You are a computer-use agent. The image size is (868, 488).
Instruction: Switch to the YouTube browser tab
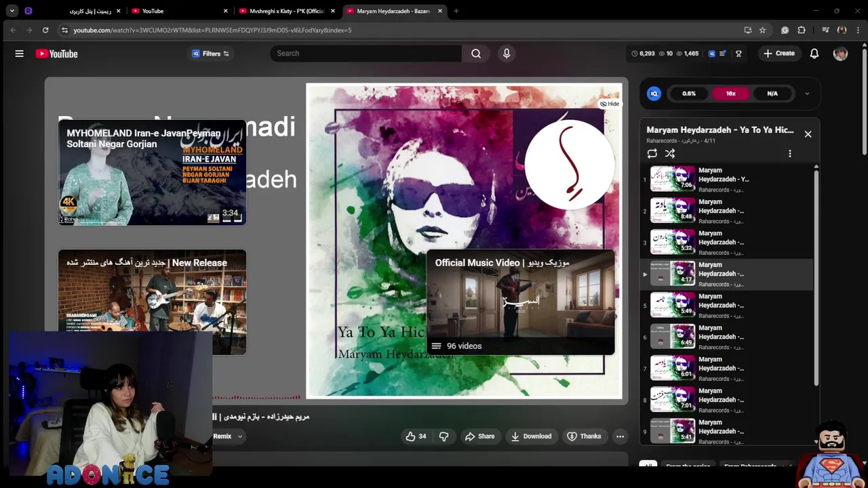pyautogui.click(x=180, y=11)
